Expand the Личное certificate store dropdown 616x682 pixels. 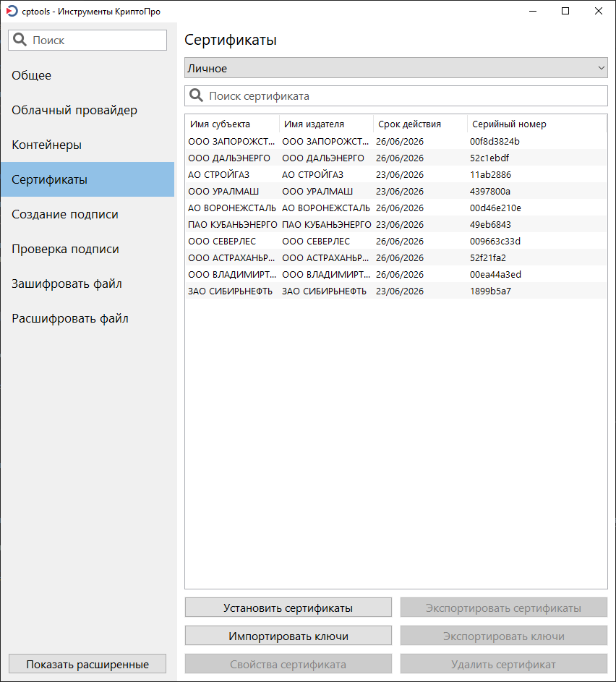click(x=395, y=68)
